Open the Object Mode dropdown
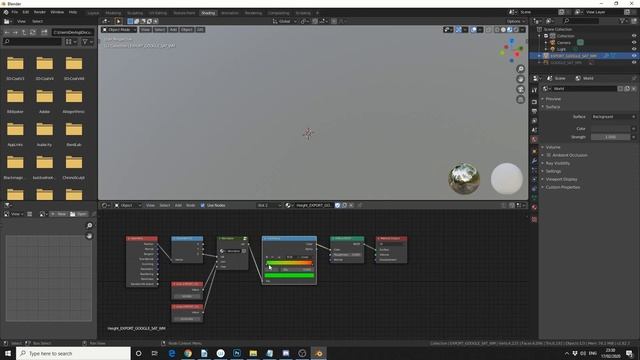Screen dimensions: 640x360 tap(119, 30)
